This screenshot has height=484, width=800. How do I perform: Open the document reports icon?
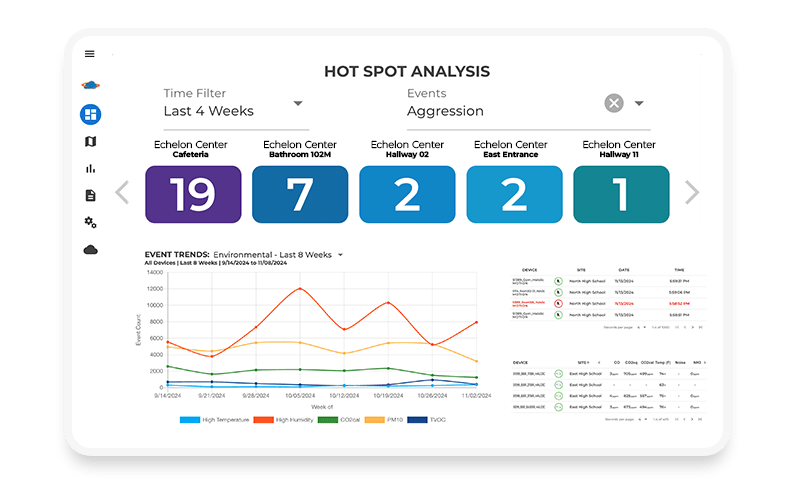90,195
